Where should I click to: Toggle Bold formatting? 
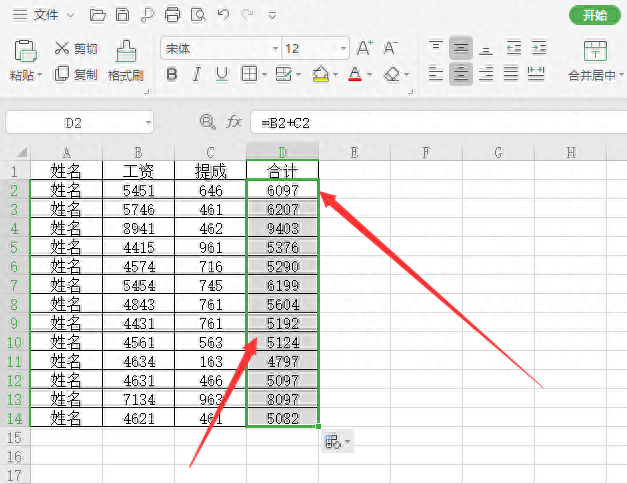pyautogui.click(x=172, y=74)
